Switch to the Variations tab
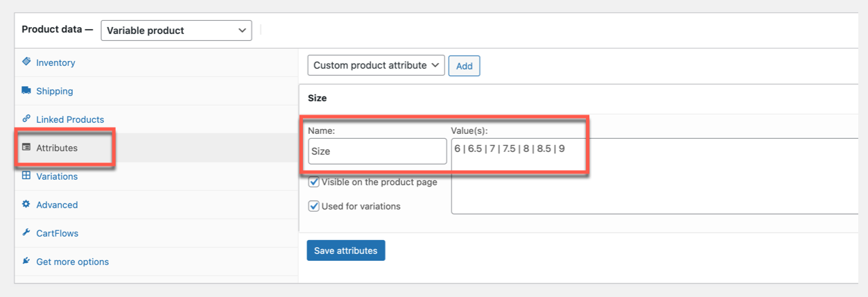The height and width of the screenshot is (297, 868). click(57, 176)
